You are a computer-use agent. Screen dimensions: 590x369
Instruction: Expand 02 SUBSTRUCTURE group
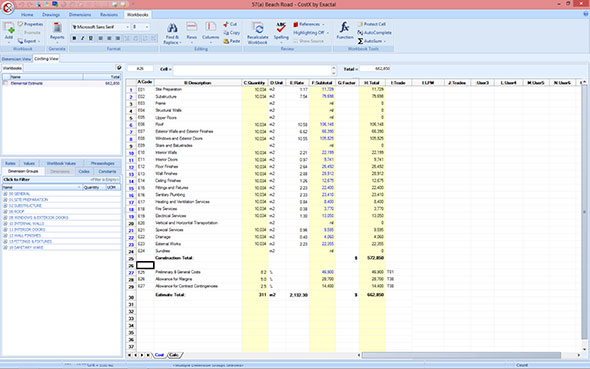tap(5, 206)
